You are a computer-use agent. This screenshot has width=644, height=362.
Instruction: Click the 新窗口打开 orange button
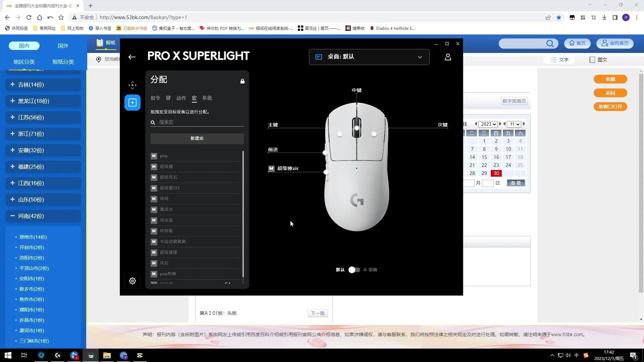point(610,107)
